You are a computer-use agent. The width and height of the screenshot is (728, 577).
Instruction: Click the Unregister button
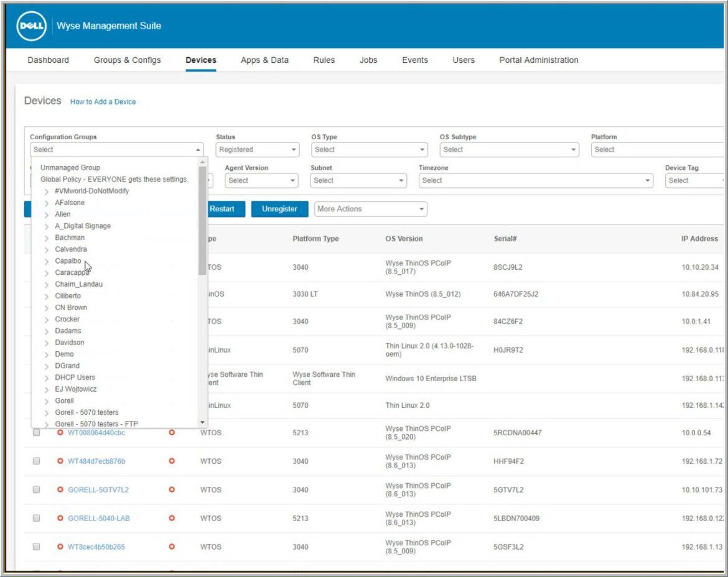pyautogui.click(x=279, y=209)
